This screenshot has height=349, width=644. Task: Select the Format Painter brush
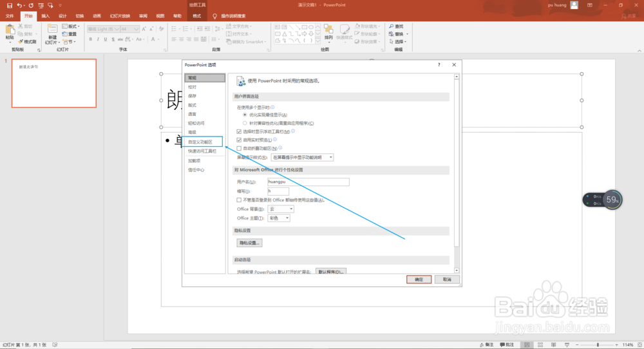(20, 41)
